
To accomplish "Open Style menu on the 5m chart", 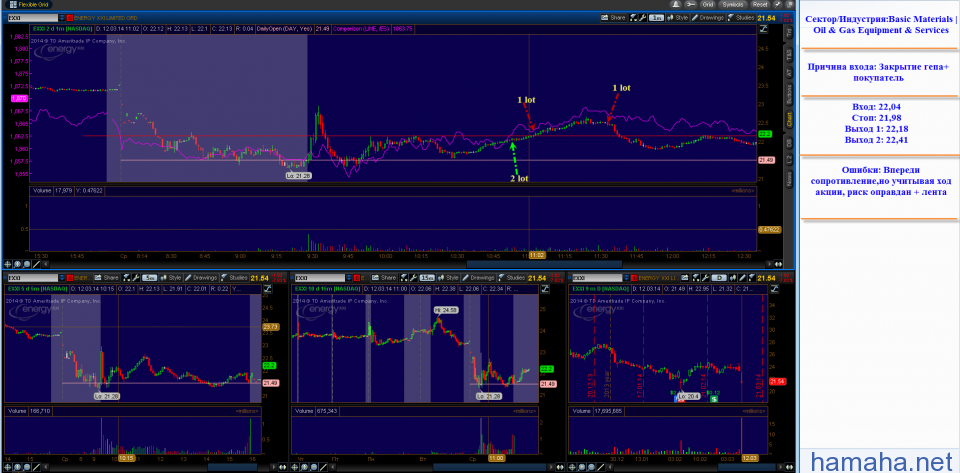I will tap(171, 278).
